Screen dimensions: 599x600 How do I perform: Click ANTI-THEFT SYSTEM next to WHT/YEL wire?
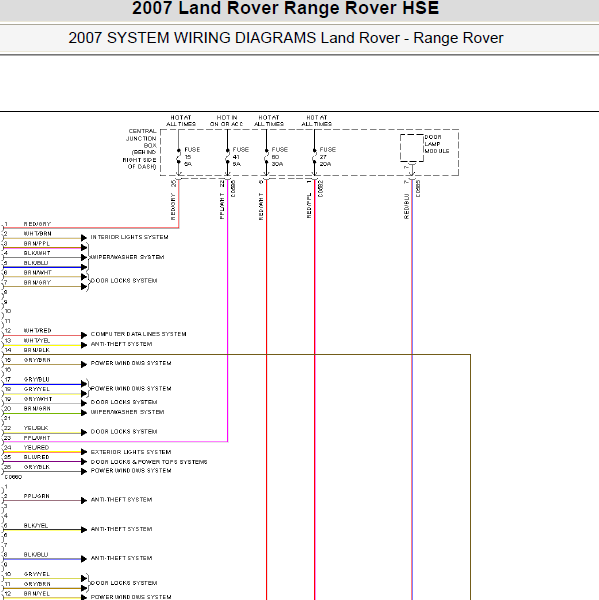[x=121, y=344]
